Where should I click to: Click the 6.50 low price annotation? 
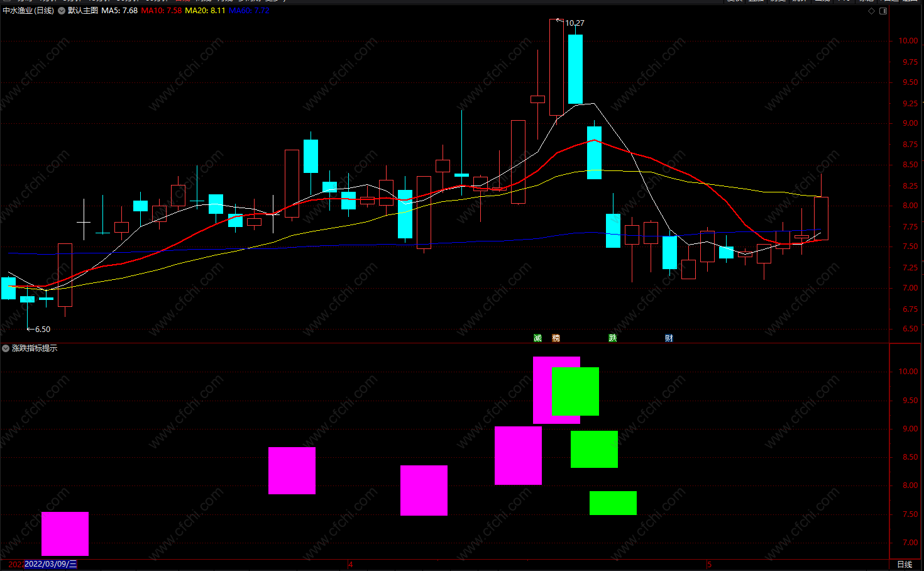pos(43,329)
